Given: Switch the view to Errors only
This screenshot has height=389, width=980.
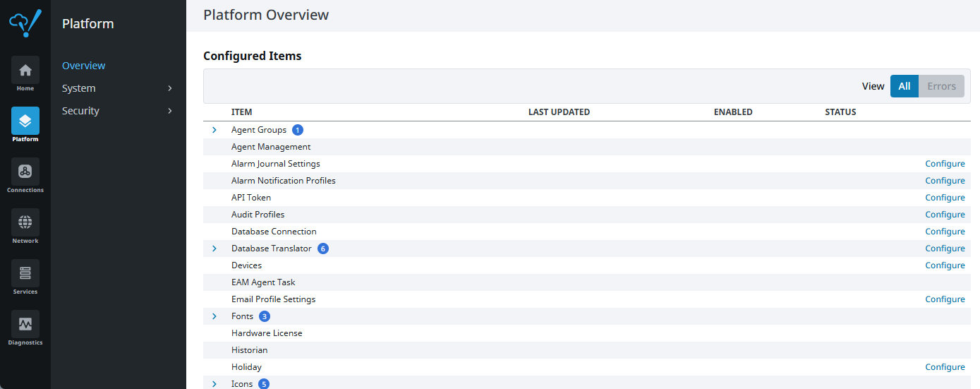Looking at the screenshot, I should point(941,86).
